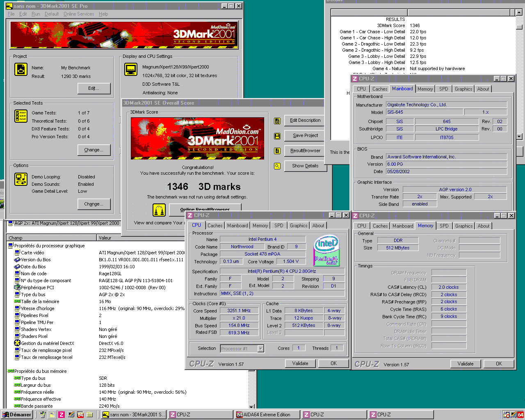Screen dimensions: 525x420
Task: Click the Taille de la mémoire row icon
Action: (x=17, y=301)
